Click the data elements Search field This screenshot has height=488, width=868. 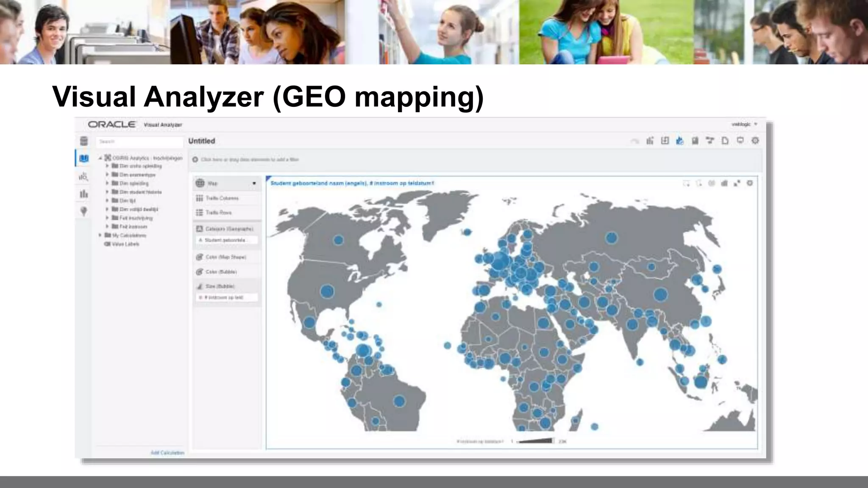(139, 141)
